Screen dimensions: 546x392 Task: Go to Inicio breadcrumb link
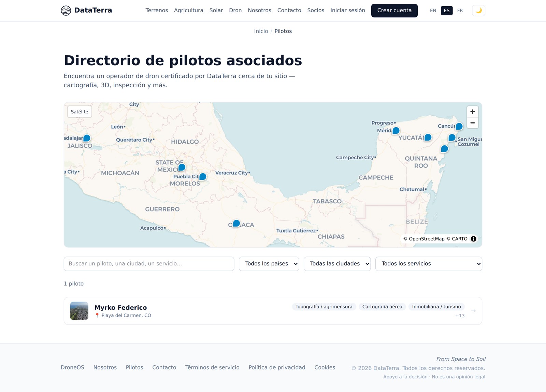[x=261, y=31]
